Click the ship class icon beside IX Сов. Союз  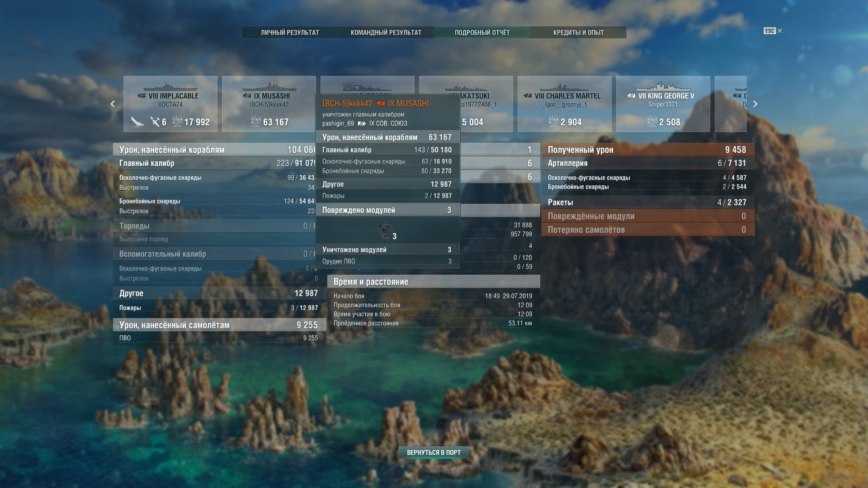click(362, 123)
